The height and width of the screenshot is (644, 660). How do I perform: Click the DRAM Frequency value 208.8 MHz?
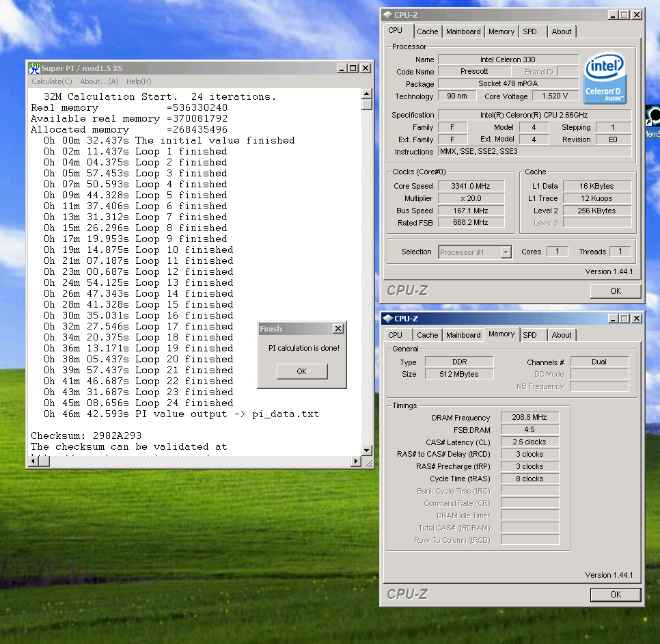tap(530, 417)
